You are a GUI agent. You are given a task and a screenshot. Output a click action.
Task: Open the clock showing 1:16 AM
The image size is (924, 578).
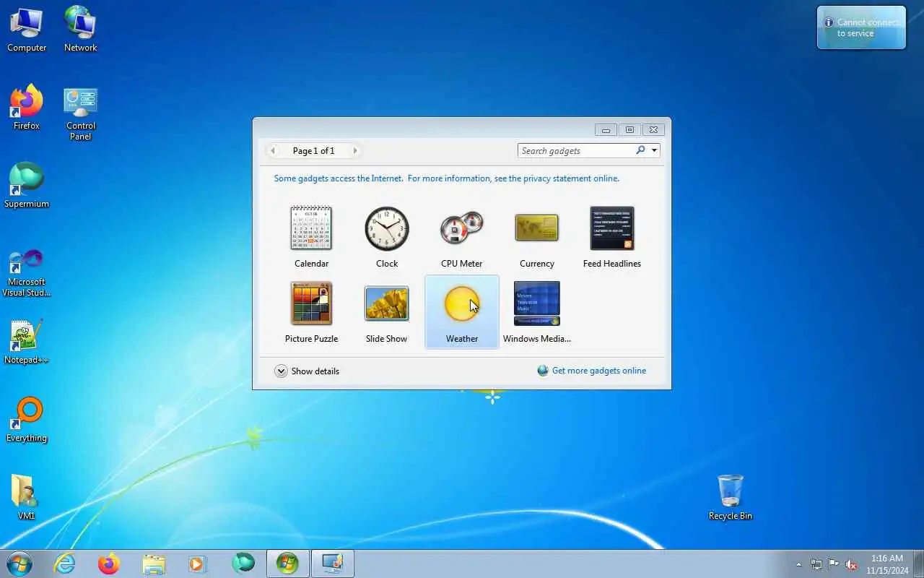pos(887,564)
